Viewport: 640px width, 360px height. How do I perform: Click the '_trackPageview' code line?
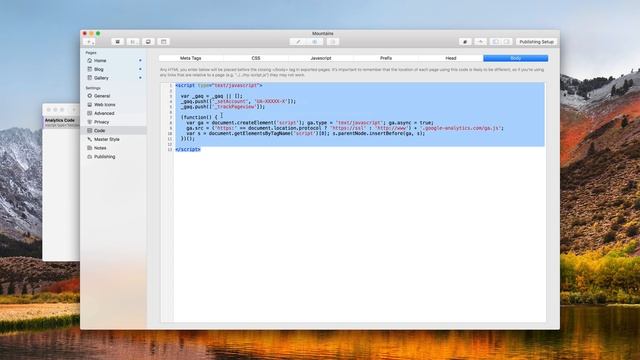point(223,107)
